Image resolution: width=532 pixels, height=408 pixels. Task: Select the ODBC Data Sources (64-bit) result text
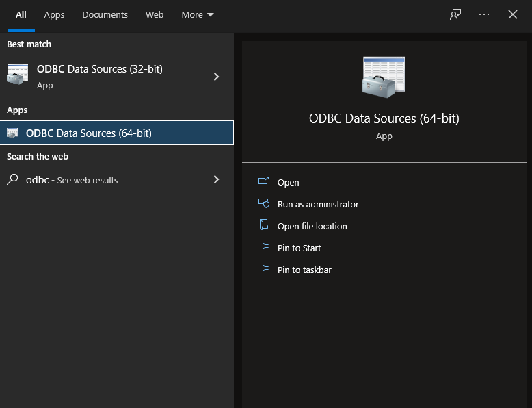coord(89,133)
